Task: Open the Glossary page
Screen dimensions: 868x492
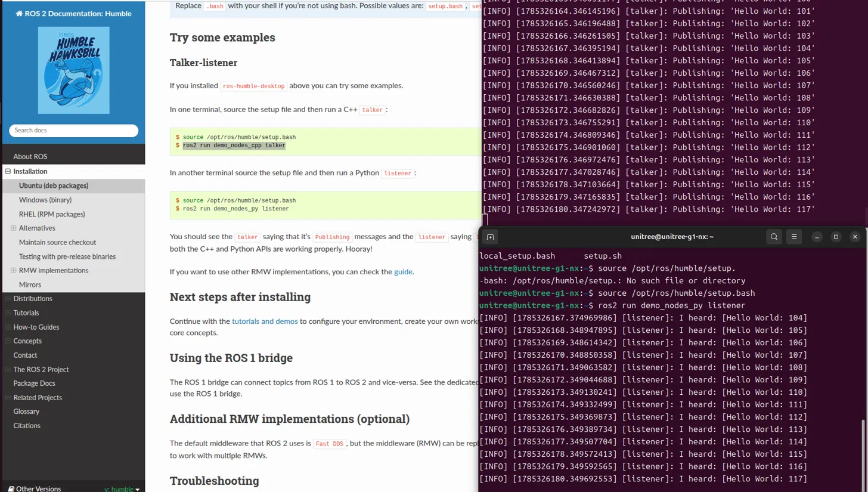Action: coord(26,411)
